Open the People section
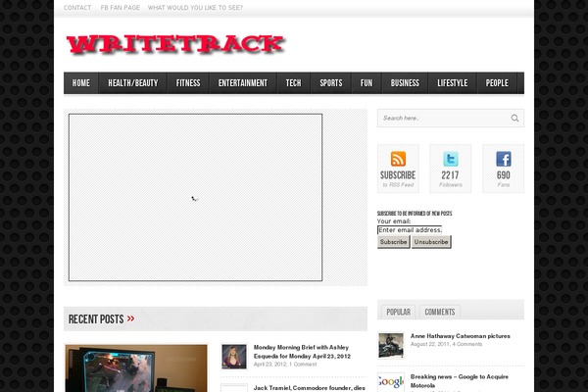Screen dimensions: 588x392 click(497, 83)
